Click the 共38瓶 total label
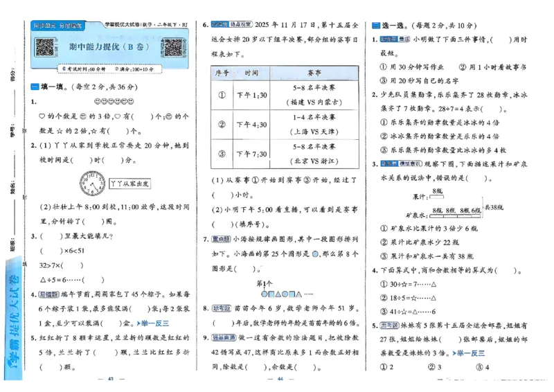This screenshot has width=554, height=392. tap(494, 207)
